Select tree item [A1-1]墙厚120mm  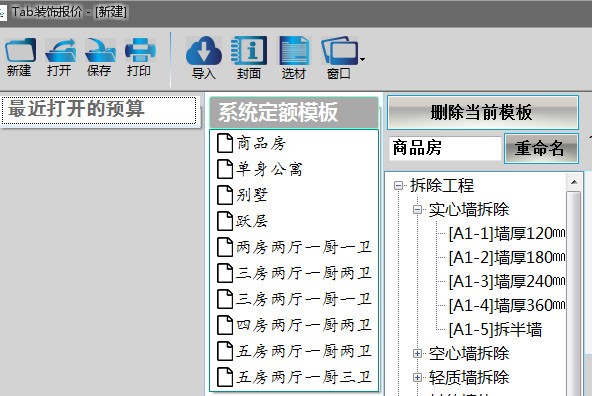click(x=507, y=234)
